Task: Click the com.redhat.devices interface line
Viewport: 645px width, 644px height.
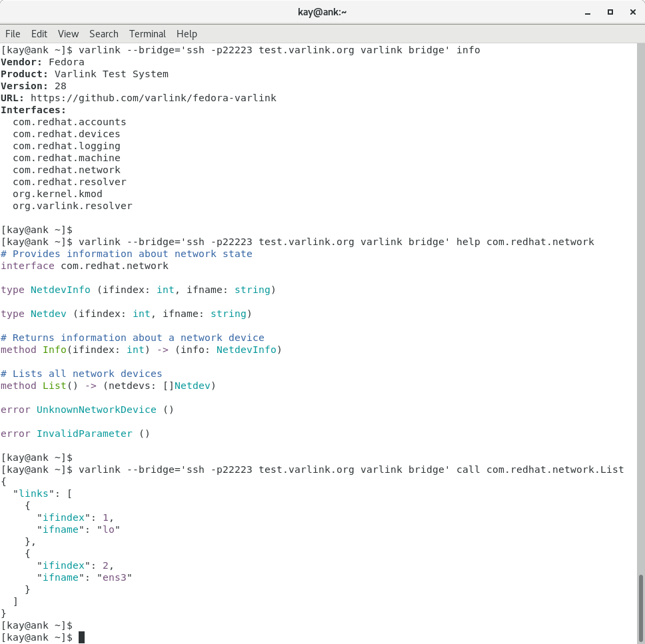Action: click(66, 134)
